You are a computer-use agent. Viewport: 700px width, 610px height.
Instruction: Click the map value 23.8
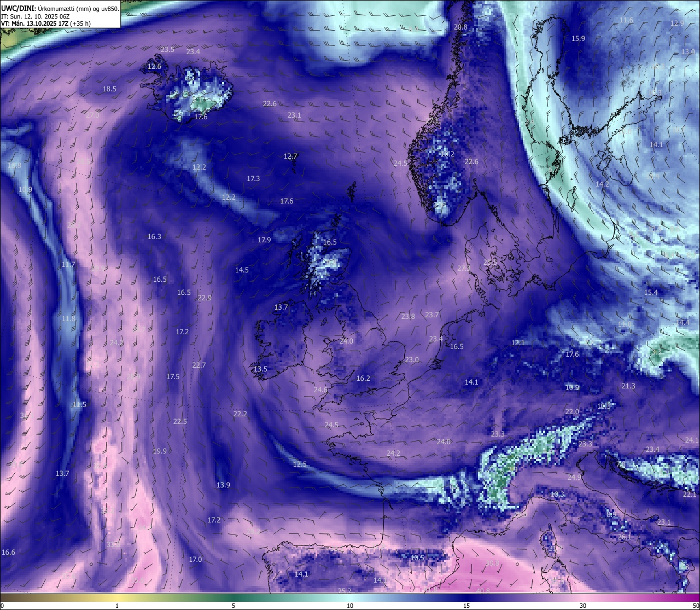[x=408, y=316]
